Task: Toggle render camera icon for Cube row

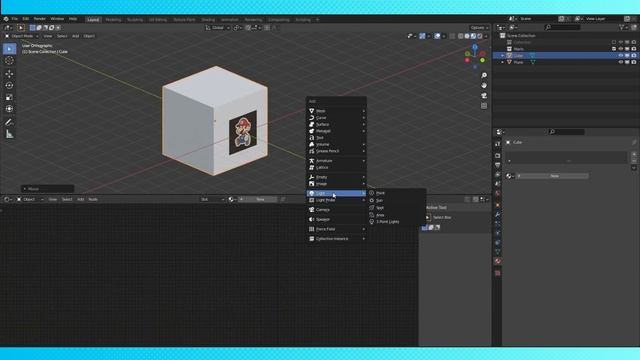Action: pyautogui.click(x=633, y=56)
